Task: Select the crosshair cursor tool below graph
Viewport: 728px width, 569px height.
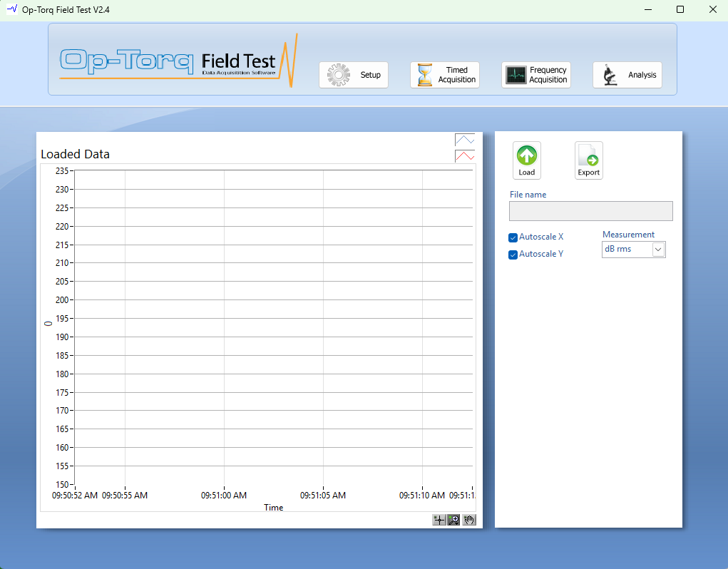Action: [x=439, y=520]
